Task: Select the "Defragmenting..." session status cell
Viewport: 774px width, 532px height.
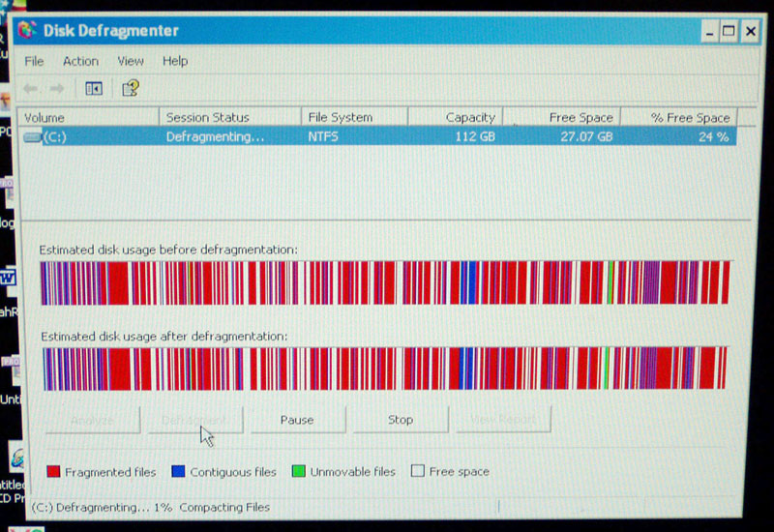Action: 215,136
